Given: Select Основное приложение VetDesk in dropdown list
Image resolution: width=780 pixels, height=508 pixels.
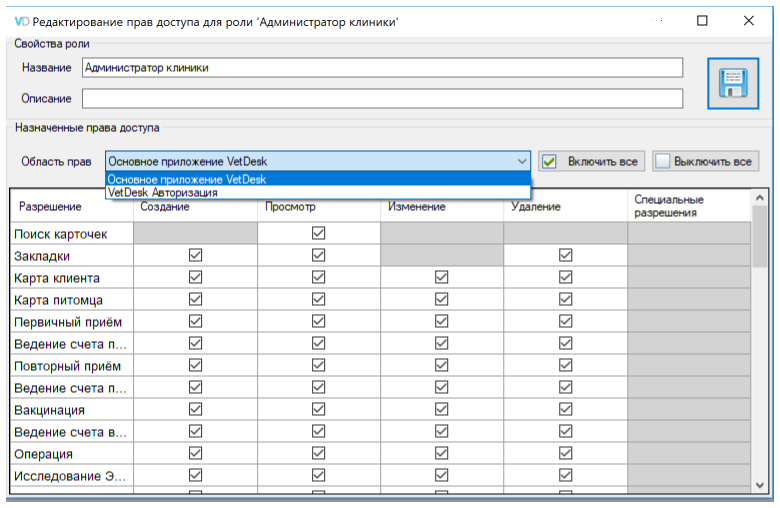Looking at the screenshot, I should (x=318, y=179).
